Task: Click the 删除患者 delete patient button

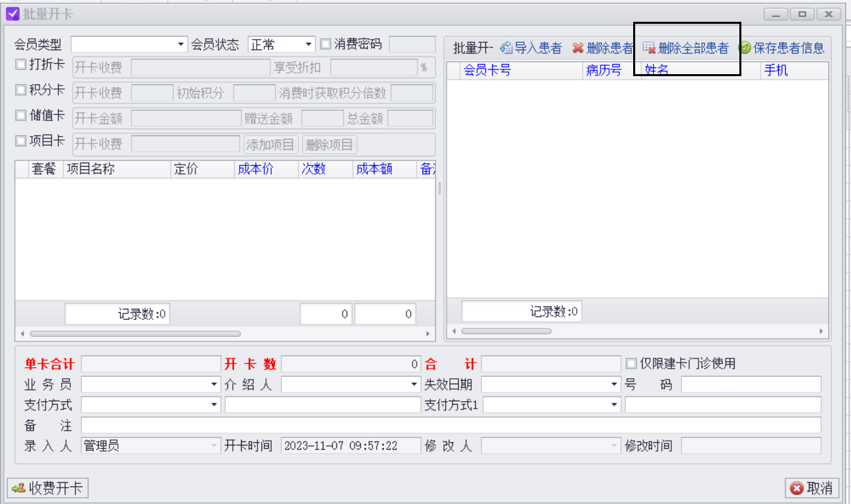Action: [x=603, y=48]
